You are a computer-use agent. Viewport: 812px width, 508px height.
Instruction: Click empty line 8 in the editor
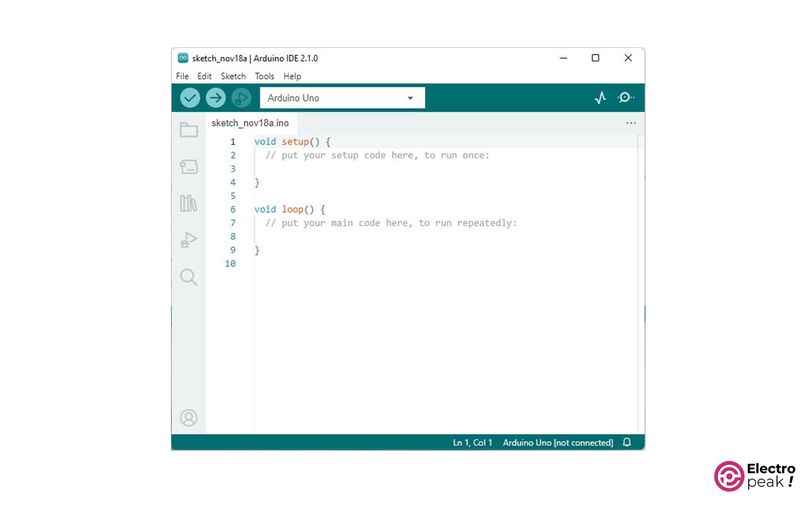446,236
